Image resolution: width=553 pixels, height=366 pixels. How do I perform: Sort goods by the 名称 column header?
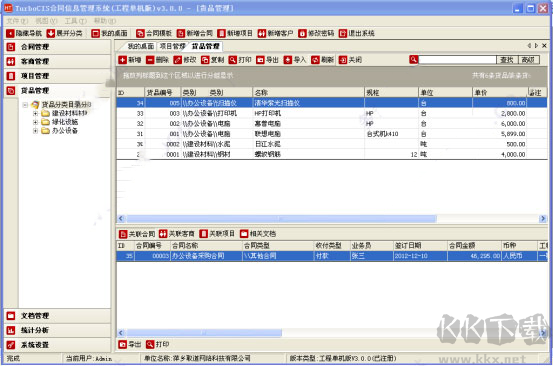[308, 93]
